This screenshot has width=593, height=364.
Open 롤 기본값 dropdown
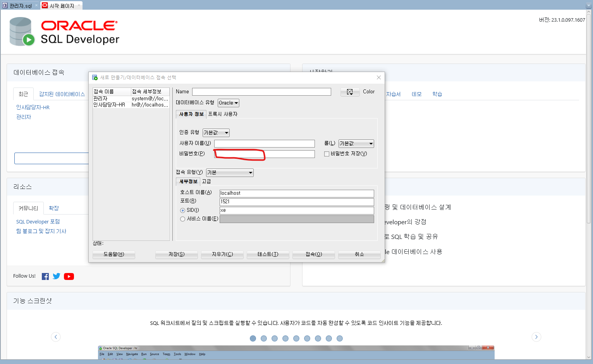(356, 144)
